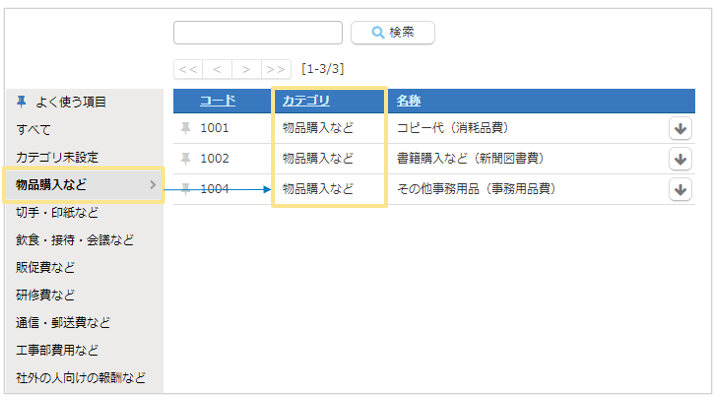Select the すべて category
This screenshot has height=402, width=718.
click(33, 129)
